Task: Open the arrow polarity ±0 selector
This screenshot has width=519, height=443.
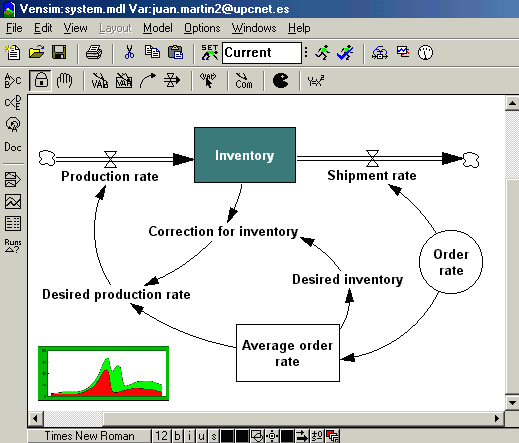Action: [x=317, y=436]
